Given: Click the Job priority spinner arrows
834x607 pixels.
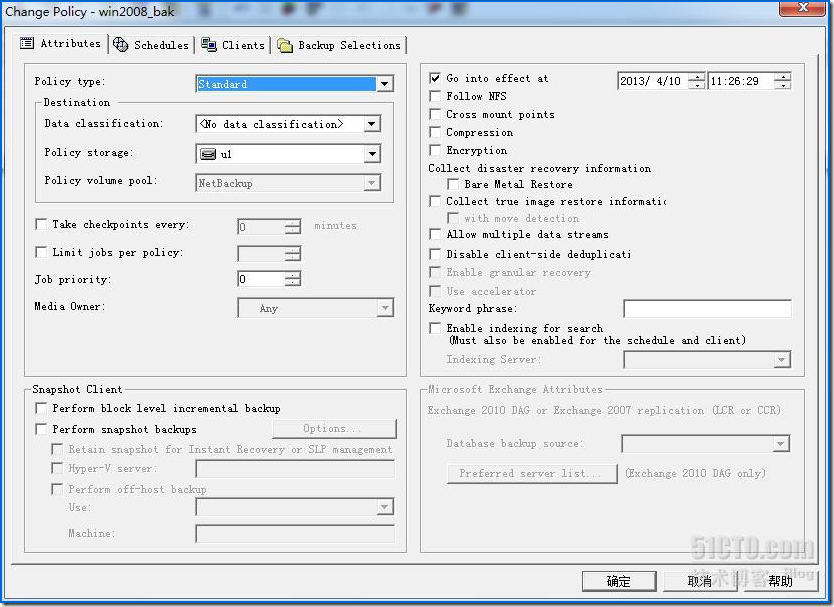Looking at the screenshot, I should tap(293, 279).
